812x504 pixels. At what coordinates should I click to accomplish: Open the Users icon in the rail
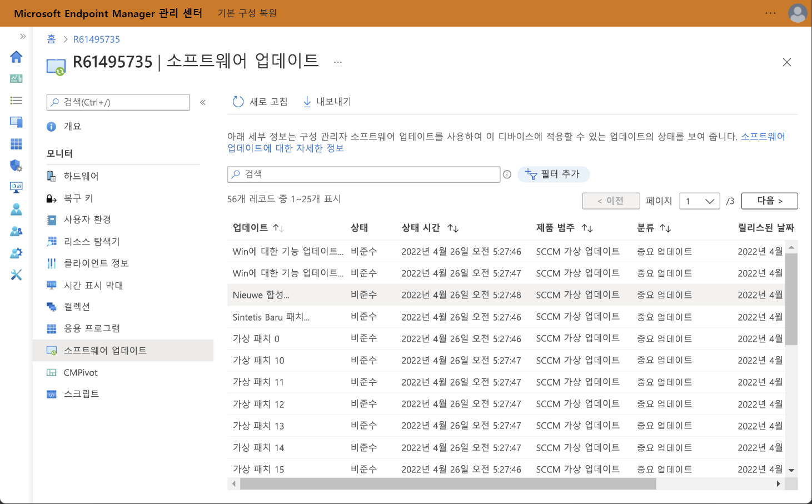(x=16, y=209)
